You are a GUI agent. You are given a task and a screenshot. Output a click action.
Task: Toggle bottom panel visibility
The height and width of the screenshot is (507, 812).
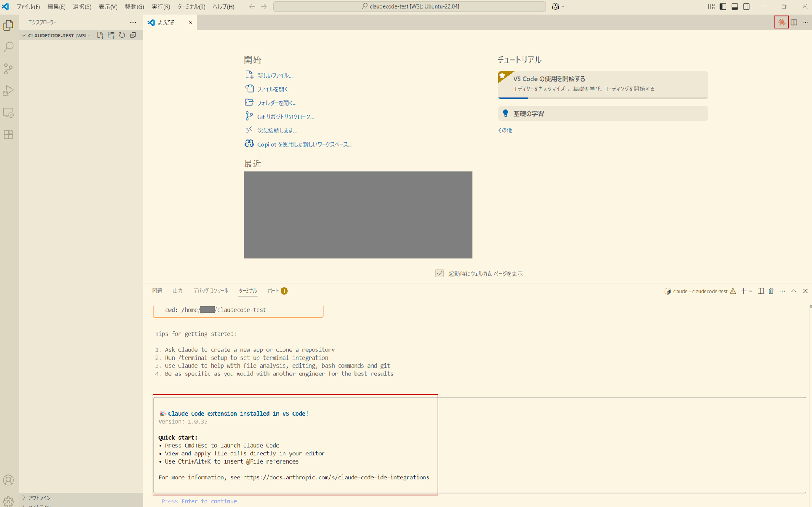(x=735, y=6)
